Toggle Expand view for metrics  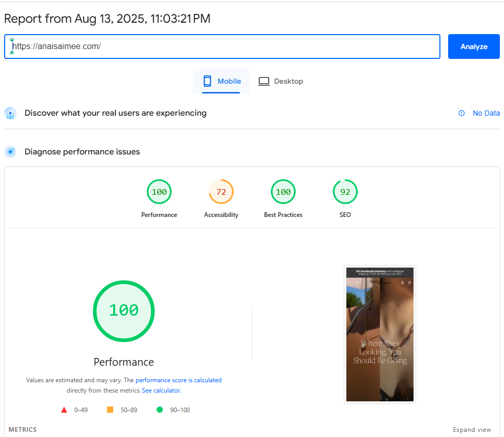click(472, 430)
